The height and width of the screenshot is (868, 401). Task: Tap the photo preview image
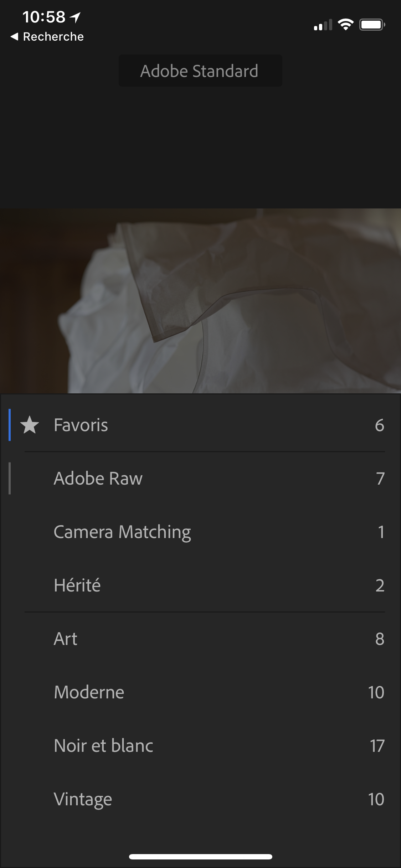coord(200,301)
